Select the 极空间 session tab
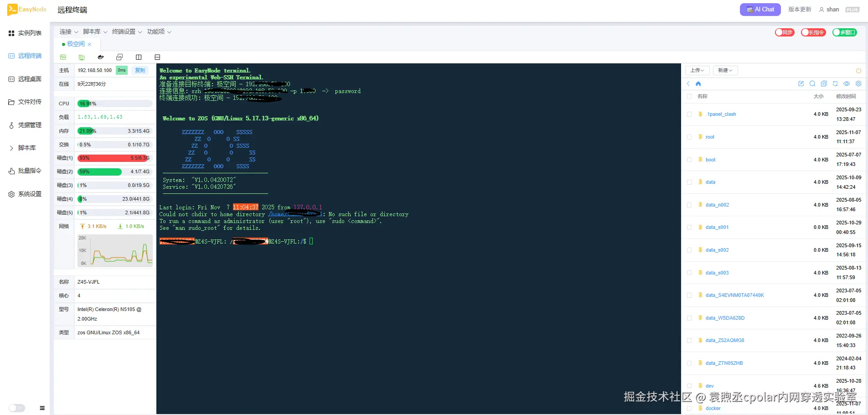 [x=76, y=44]
